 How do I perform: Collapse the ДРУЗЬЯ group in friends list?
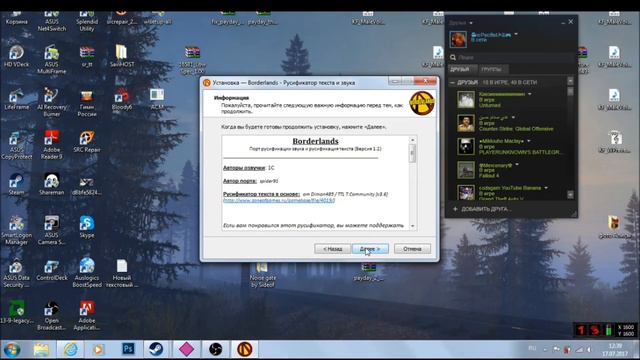[x=452, y=82]
